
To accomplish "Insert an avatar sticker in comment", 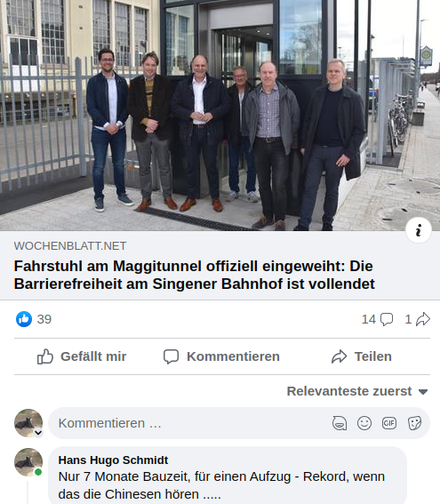I will 340,423.
